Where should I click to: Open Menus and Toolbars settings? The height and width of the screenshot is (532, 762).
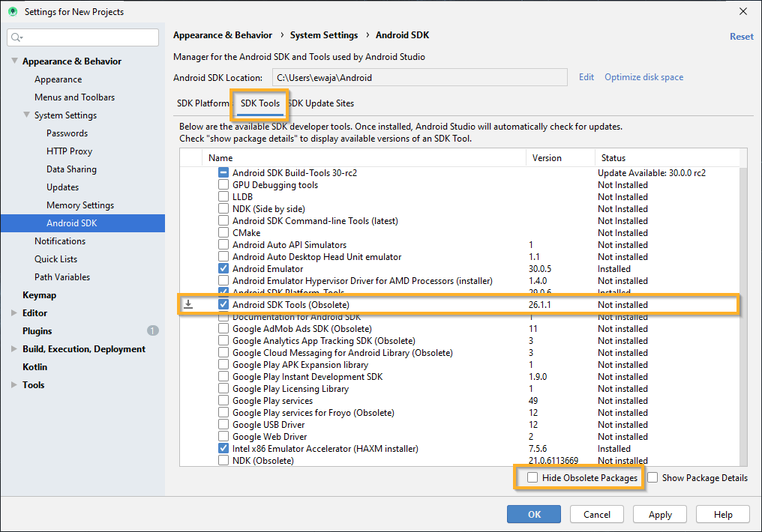point(74,97)
